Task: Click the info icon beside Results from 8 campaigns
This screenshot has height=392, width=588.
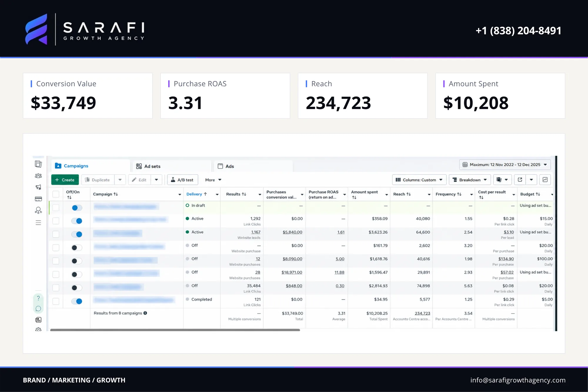Action: [145, 313]
